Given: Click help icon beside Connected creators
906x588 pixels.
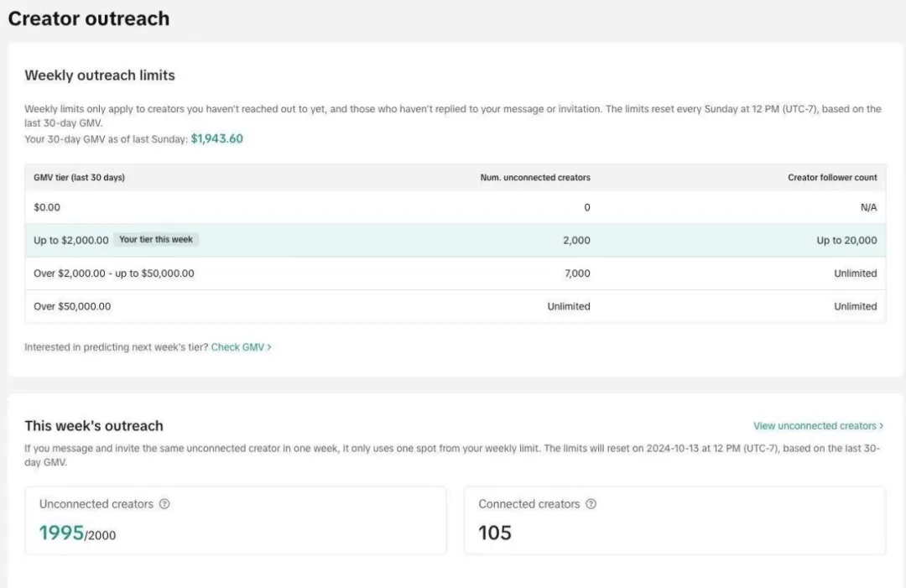Looking at the screenshot, I should coord(591,504).
